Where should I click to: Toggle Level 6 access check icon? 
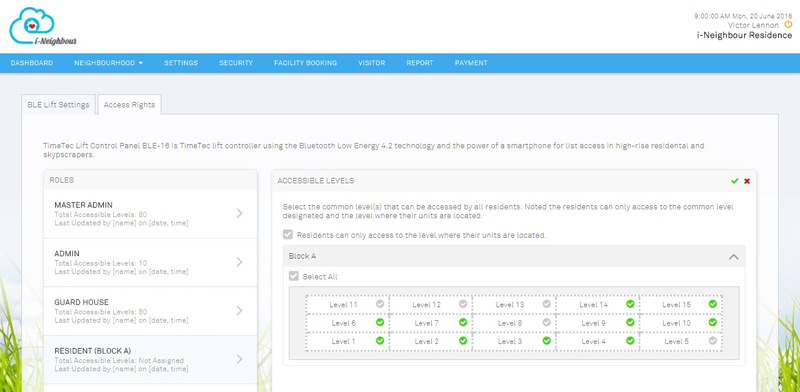pos(380,322)
